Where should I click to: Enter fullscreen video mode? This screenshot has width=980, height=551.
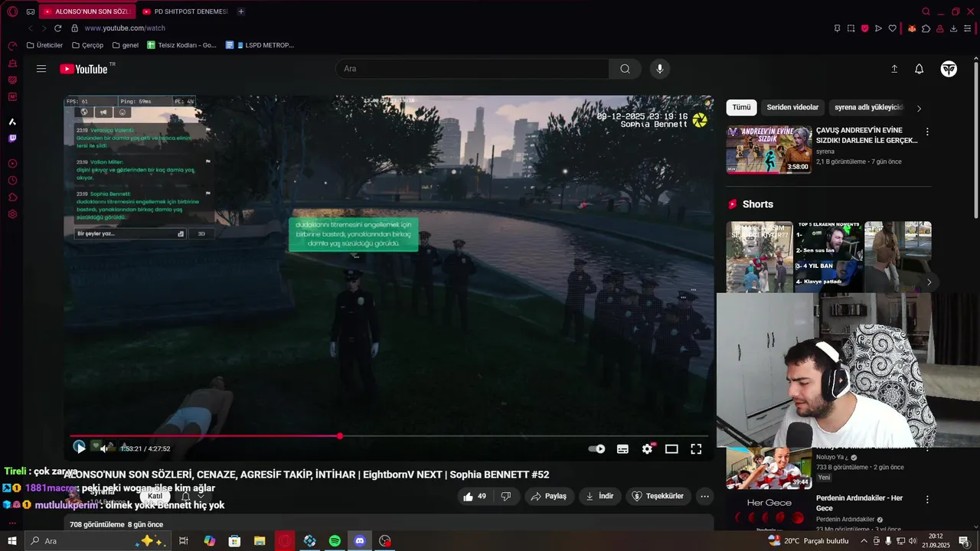[696, 449]
